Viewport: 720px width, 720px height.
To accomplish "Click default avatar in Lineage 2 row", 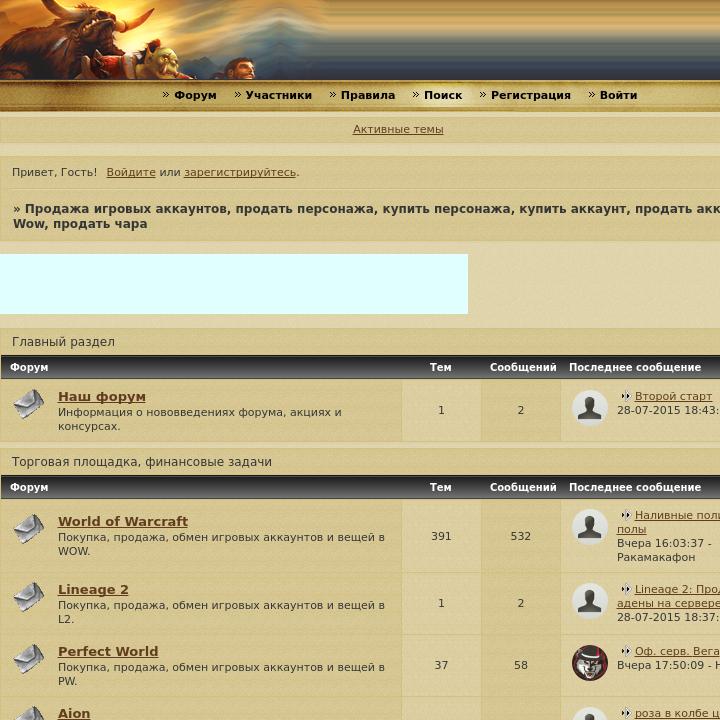I will pyautogui.click(x=590, y=601).
